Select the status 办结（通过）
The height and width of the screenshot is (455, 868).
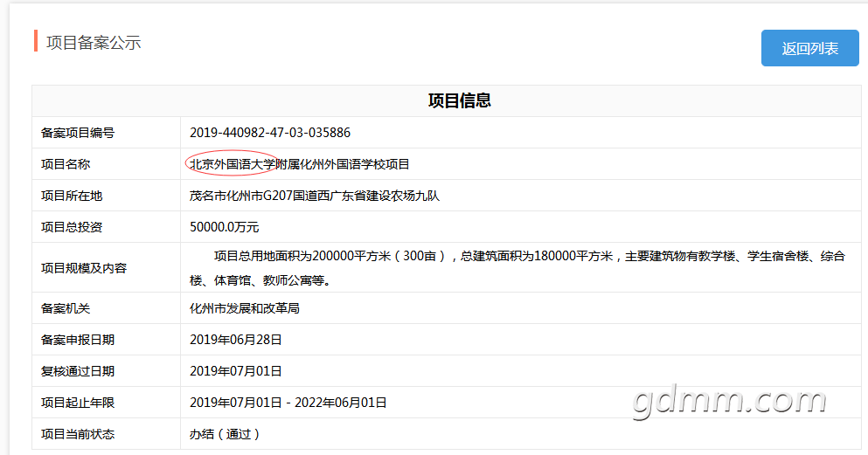225,435
